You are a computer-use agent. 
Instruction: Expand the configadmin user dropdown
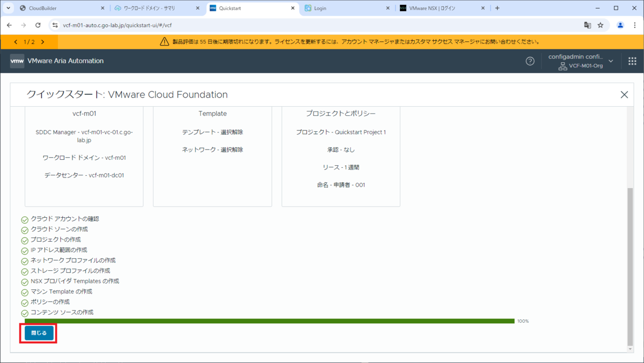[x=611, y=61]
